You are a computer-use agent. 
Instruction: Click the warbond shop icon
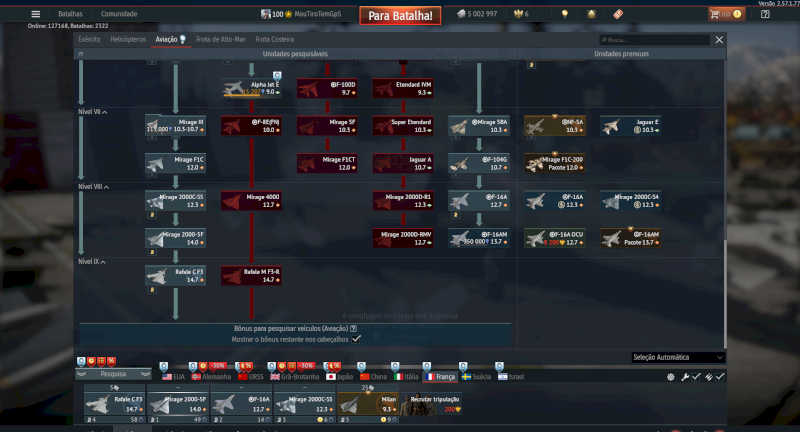coord(591,14)
